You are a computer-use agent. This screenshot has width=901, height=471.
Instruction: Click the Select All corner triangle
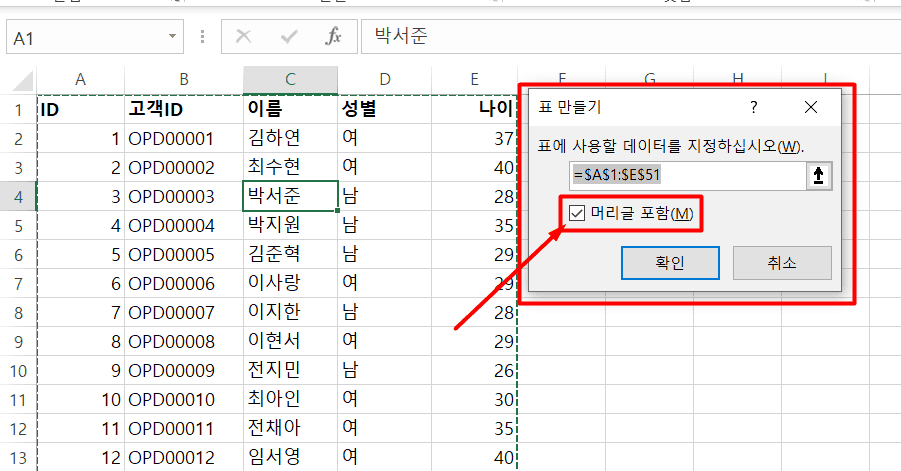(x=22, y=80)
